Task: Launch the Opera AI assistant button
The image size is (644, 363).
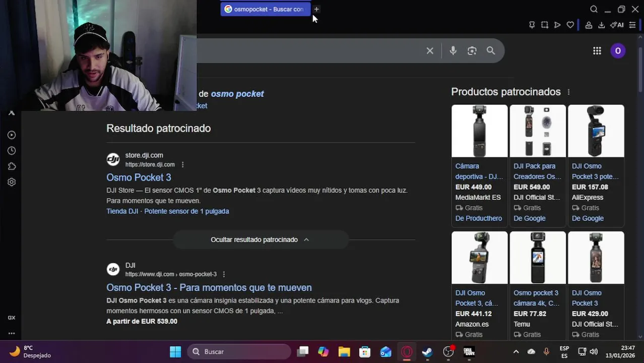Action: coord(617,25)
